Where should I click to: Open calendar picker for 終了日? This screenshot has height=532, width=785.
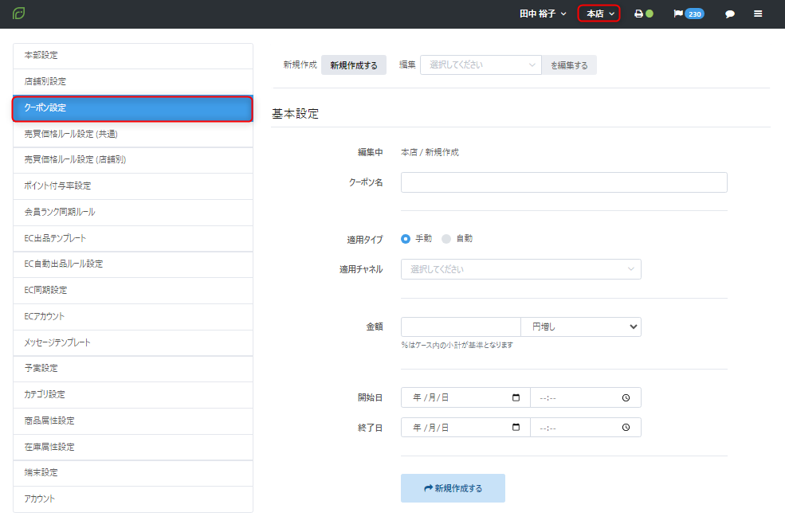[516, 428]
